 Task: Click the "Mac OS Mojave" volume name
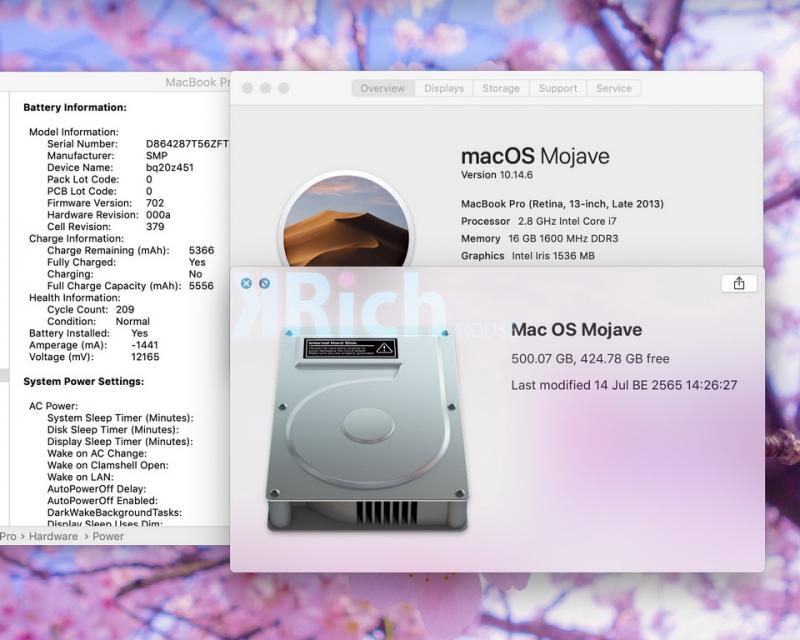click(577, 330)
